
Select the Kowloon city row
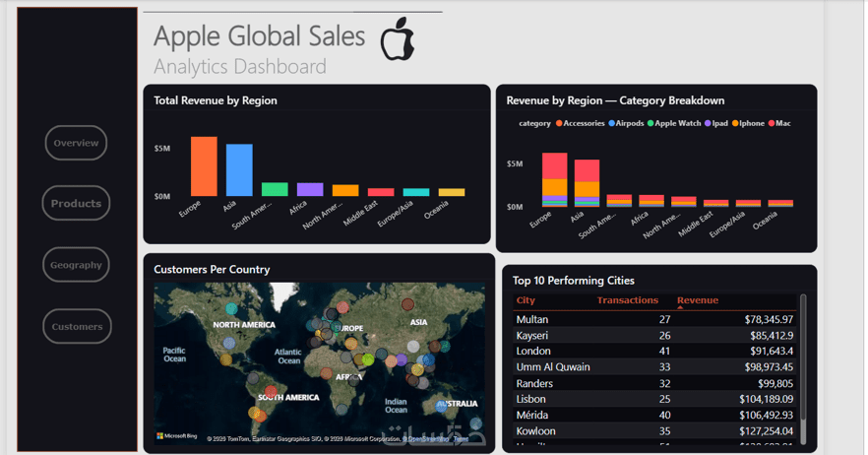pos(654,431)
